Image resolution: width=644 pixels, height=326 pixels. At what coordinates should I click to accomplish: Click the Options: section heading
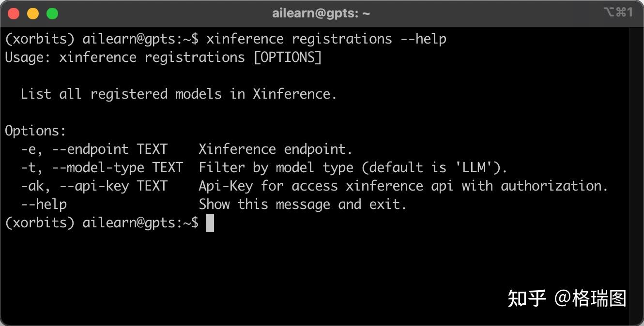click(x=34, y=131)
